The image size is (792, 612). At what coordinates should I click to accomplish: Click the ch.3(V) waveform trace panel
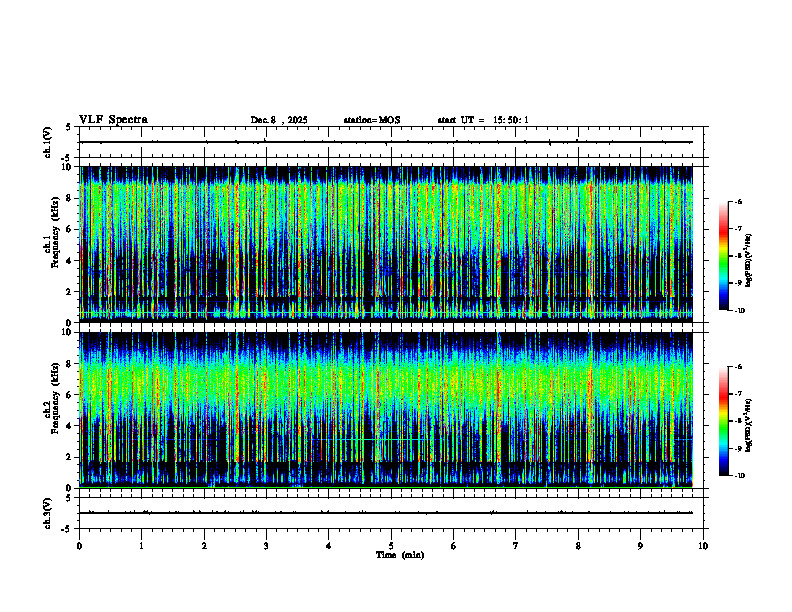point(391,513)
